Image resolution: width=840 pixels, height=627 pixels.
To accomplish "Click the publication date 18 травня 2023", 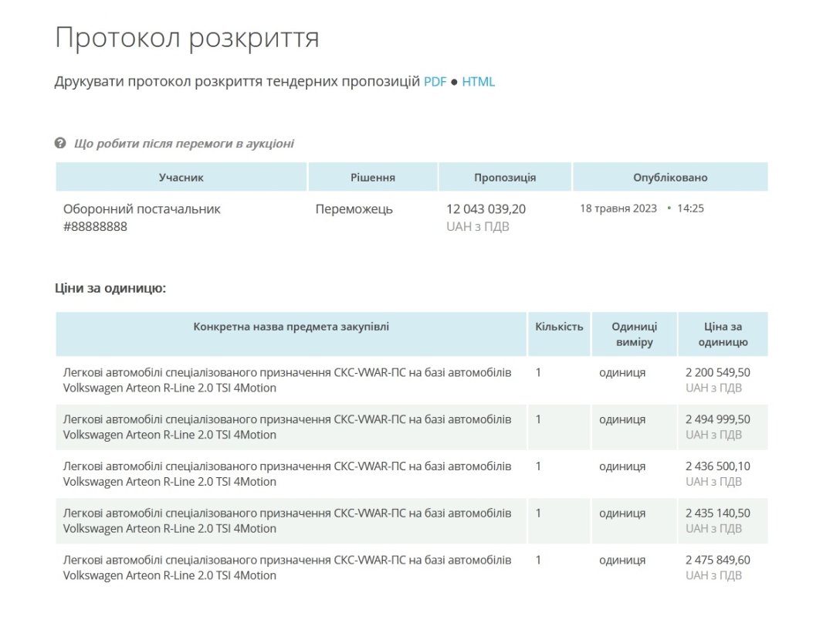I will (x=618, y=208).
